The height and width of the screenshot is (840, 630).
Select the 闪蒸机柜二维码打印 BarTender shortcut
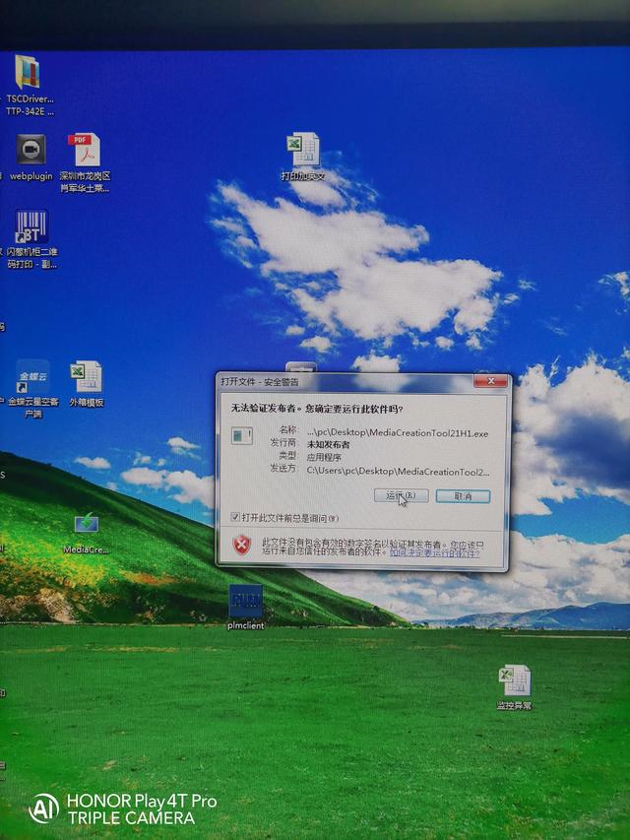[x=31, y=226]
